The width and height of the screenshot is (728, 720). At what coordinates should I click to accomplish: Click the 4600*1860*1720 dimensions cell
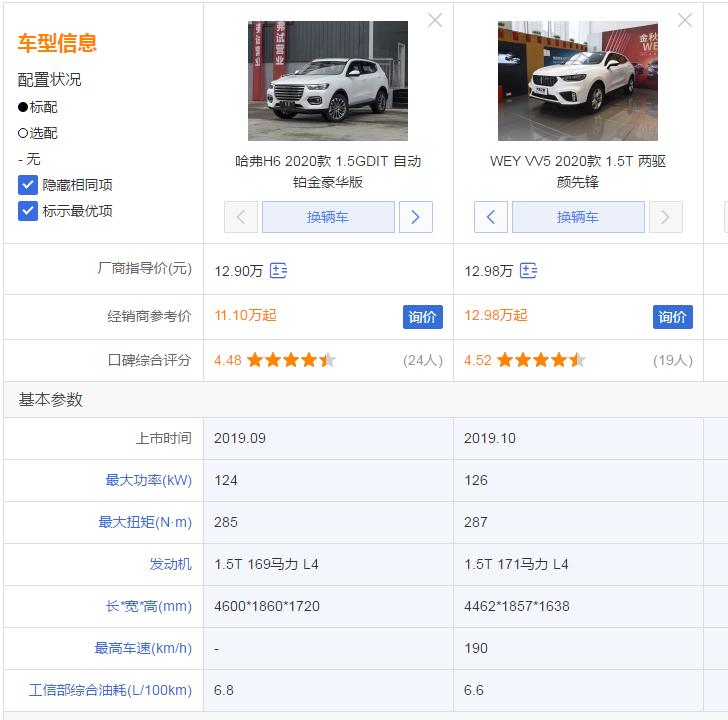[328, 606]
